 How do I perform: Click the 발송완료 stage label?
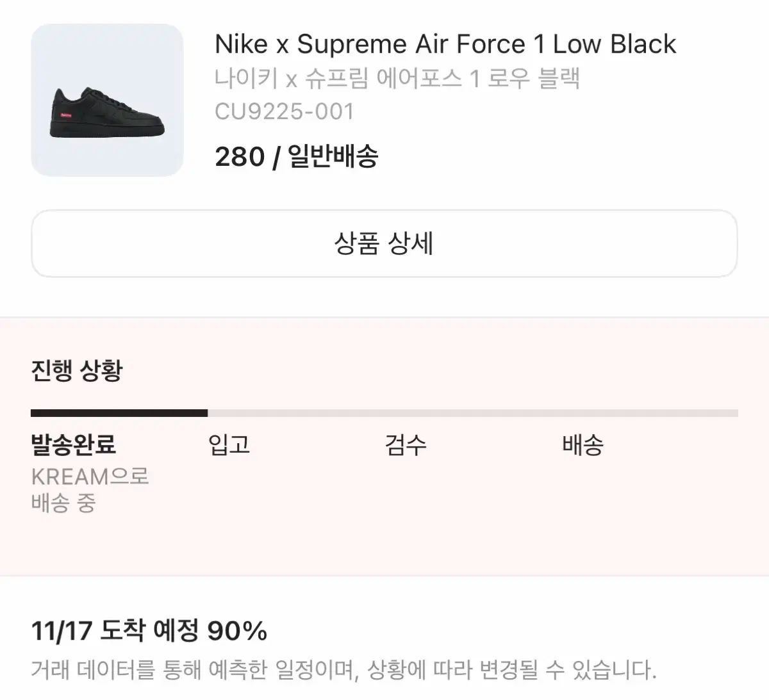click(74, 445)
